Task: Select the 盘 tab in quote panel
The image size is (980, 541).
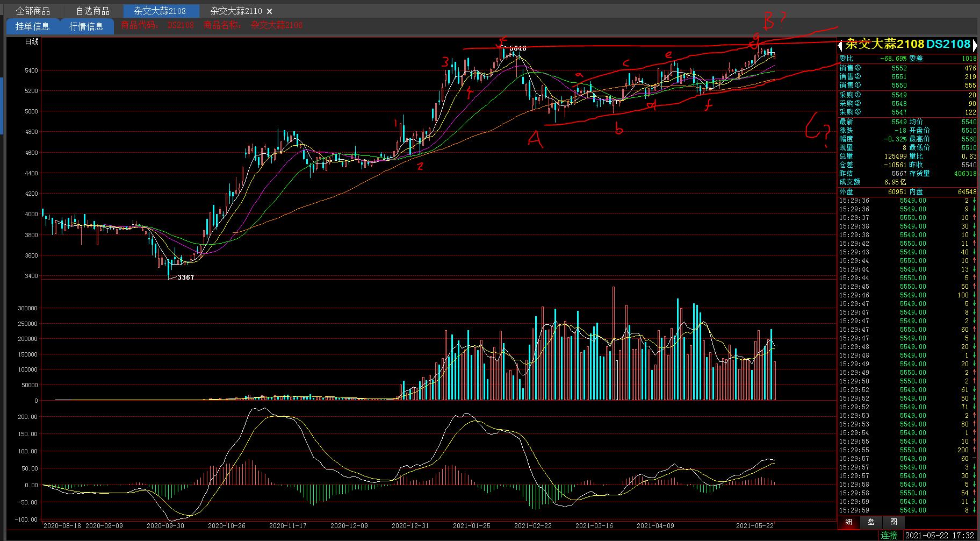Action: 871,522
